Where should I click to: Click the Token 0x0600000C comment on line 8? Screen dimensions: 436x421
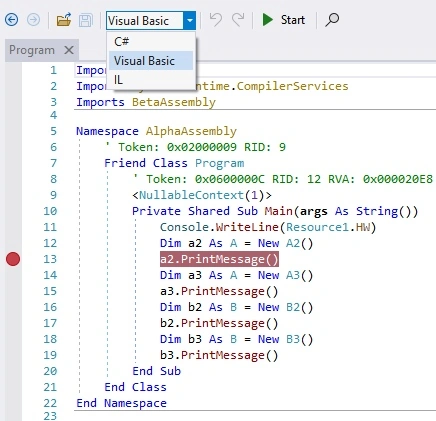pos(282,179)
